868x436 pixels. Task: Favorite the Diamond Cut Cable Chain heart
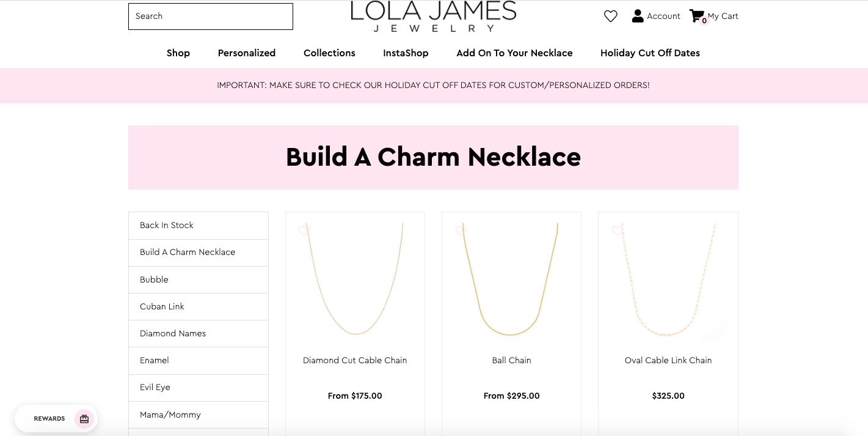click(304, 231)
